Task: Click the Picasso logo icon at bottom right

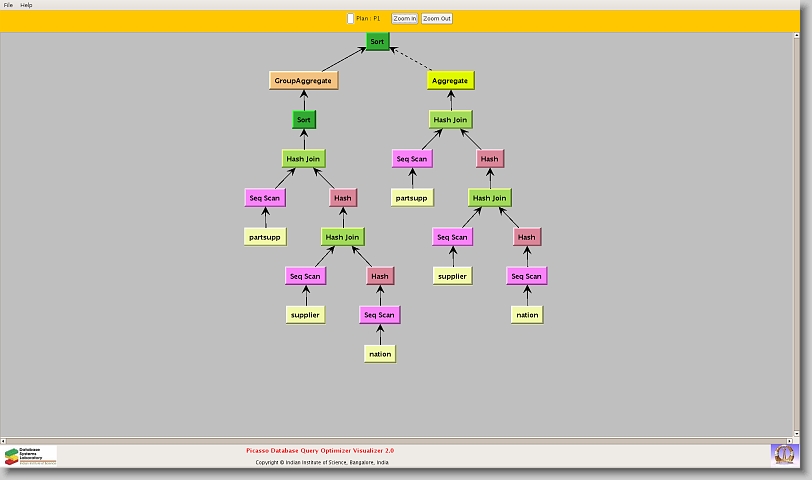Action: coord(784,454)
